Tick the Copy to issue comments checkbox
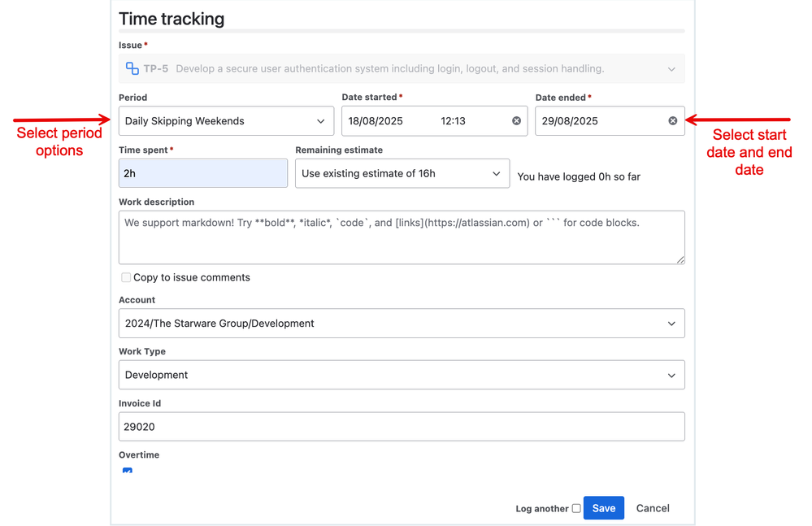Viewport: 812px width, 526px height. (126, 277)
